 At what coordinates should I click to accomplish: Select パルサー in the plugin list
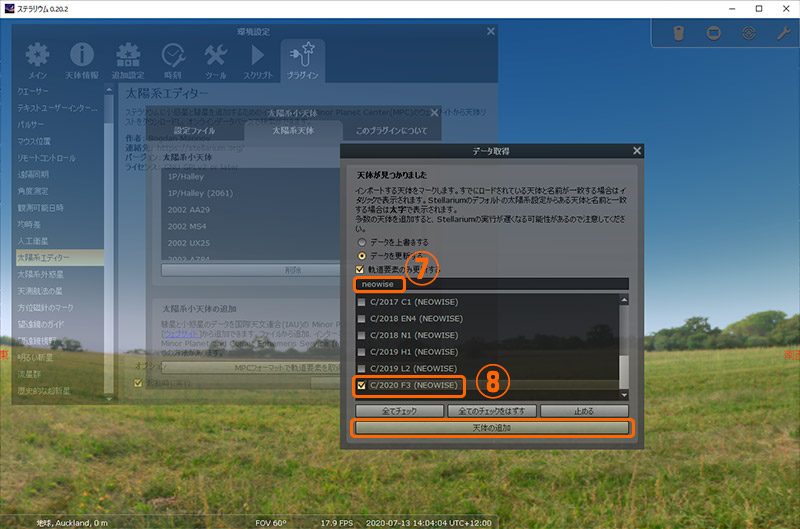[x=60, y=124]
